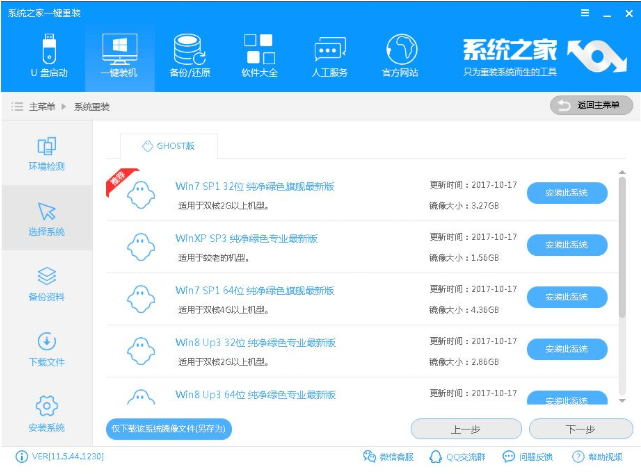Click the 选择系统 sidebar step
Viewport: 641px width, 474px height.
click(x=46, y=218)
